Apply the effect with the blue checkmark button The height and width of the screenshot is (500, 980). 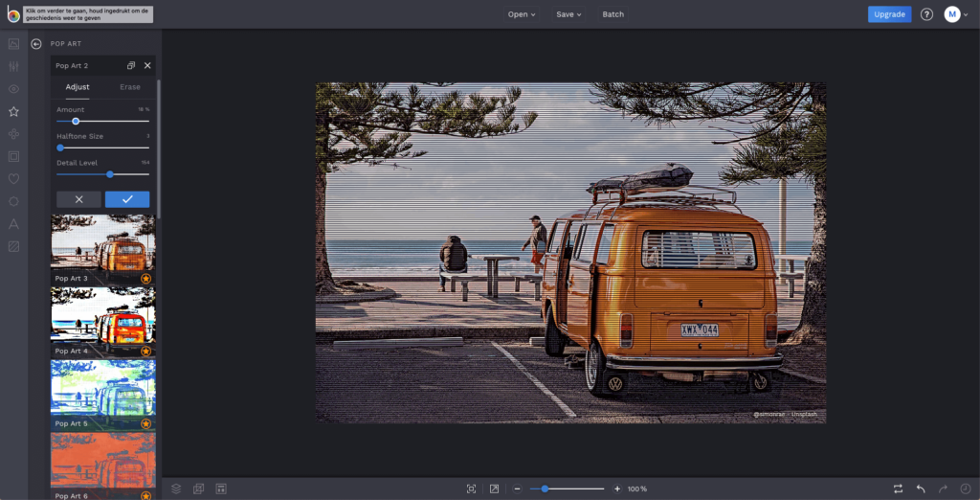point(127,199)
